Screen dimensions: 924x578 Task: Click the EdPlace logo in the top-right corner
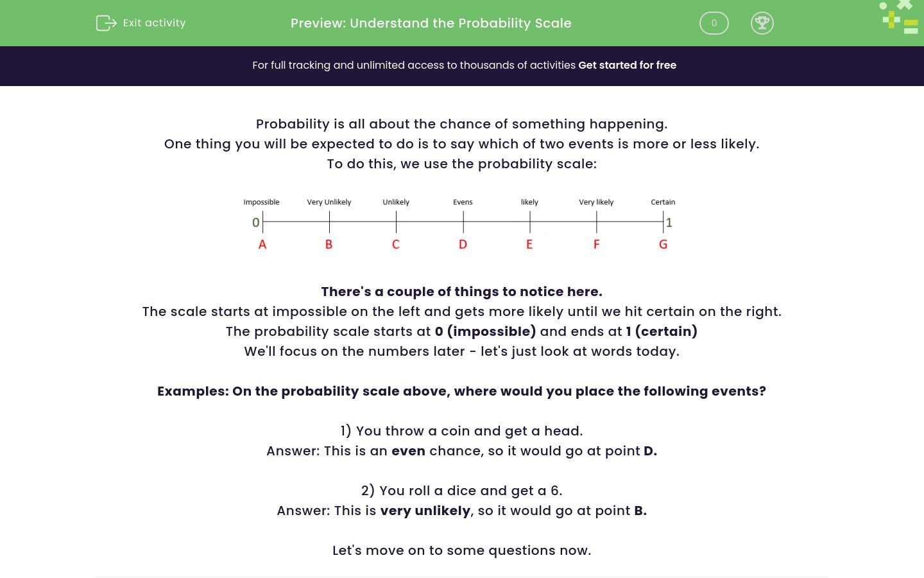[898, 17]
